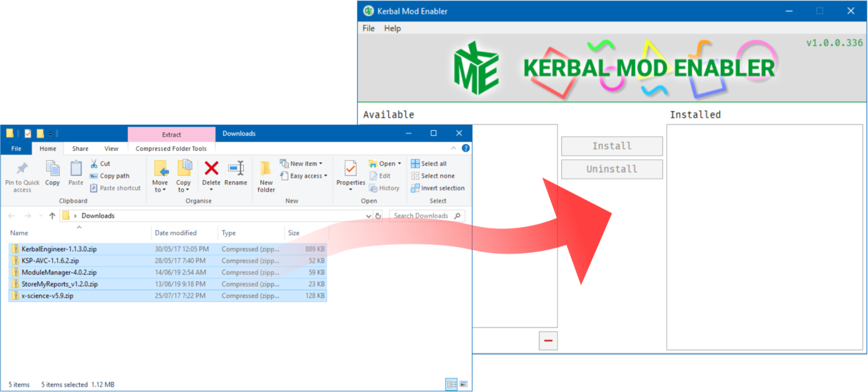Delete selected files with red X icon
868x392 pixels.
click(x=211, y=168)
